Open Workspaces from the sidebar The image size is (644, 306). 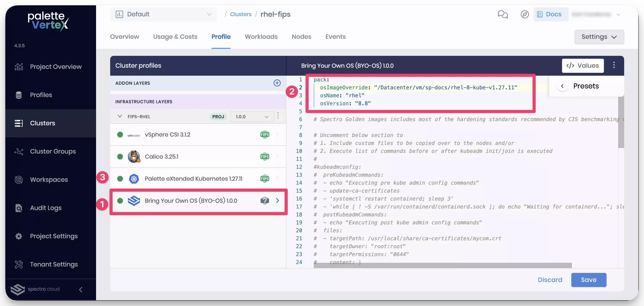coord(49,180)
